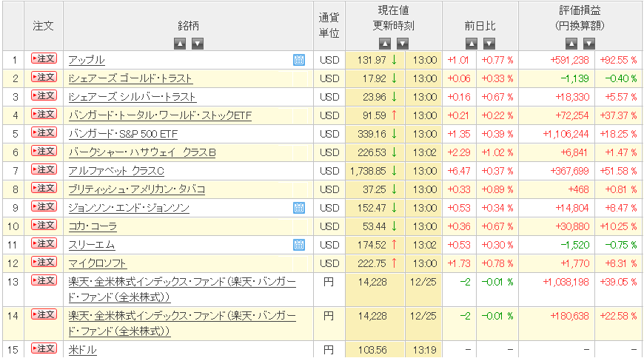Open アルファベット クラスC link
The width and height of the screenshot is (644, 358).
(116, 171)
